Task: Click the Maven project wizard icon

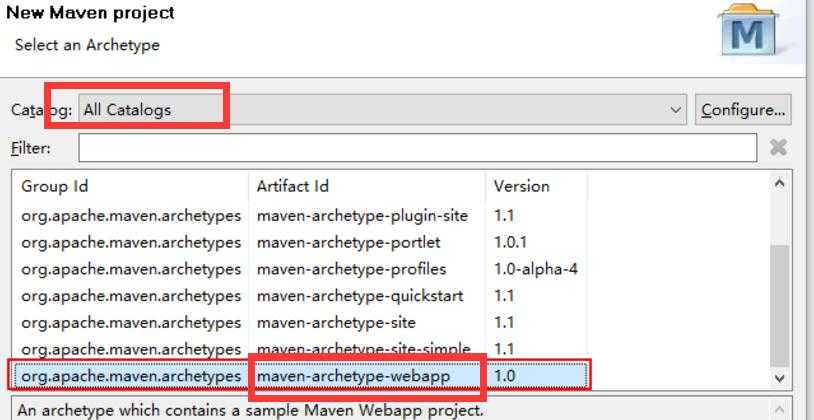Action: click(748, 29)
